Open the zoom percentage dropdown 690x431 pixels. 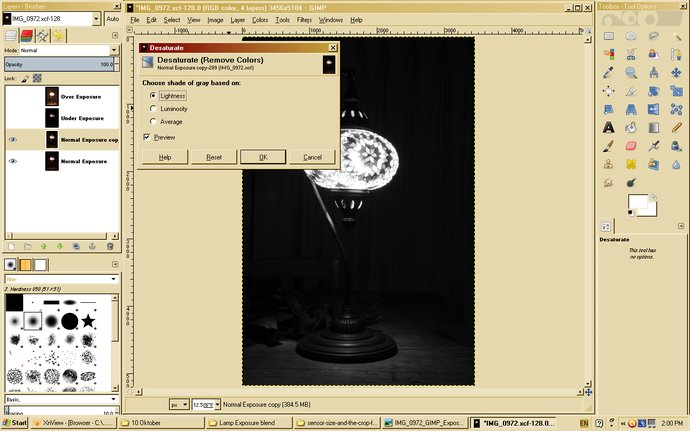click(217, 404)
